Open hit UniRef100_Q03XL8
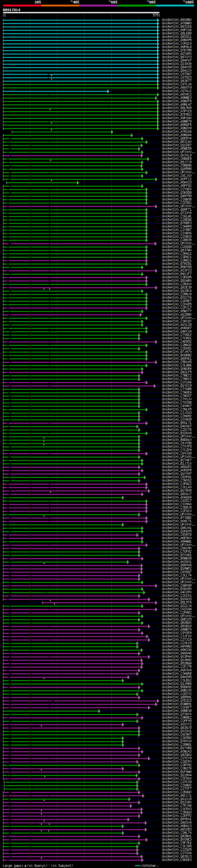 tap(177, 155)
